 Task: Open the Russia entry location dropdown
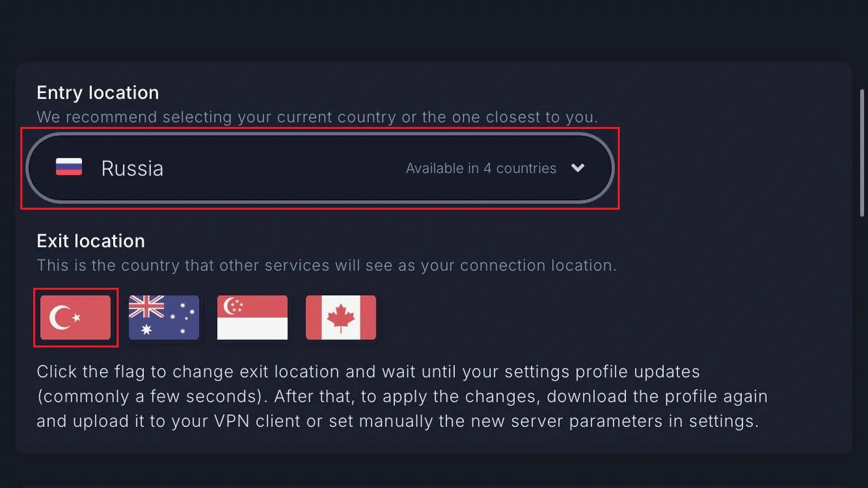pos(319,168)
